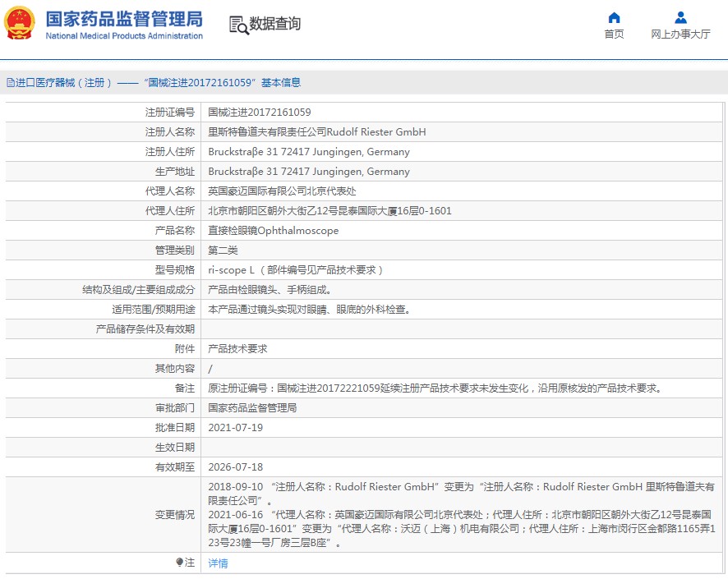Click the 2021-06-16 change record text
The image size is (728, 579).
pyautogui.click(x=462, y=528)
